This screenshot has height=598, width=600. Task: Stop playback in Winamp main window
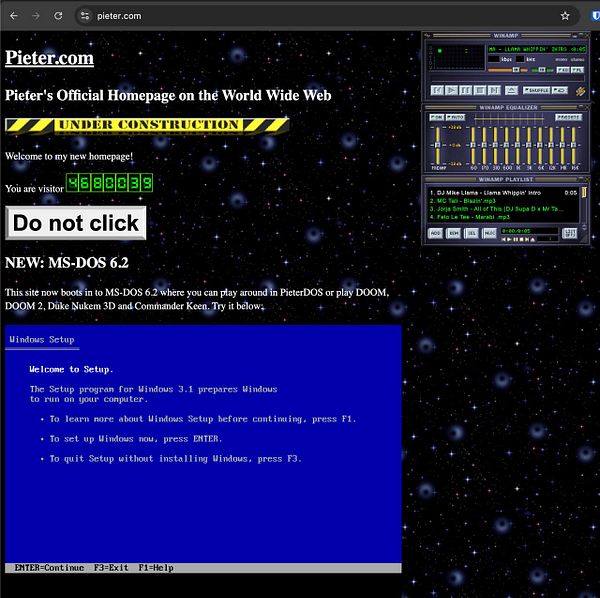coord(480,90)
